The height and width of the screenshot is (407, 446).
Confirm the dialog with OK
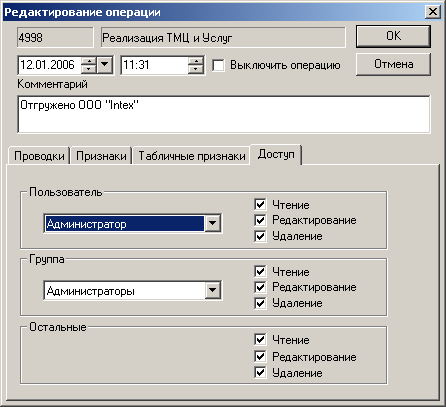tap(393, 36)
